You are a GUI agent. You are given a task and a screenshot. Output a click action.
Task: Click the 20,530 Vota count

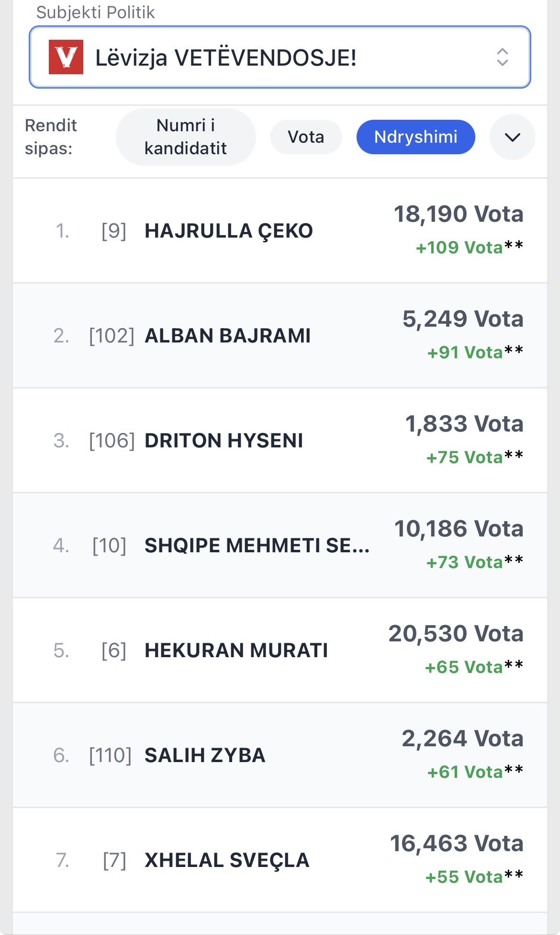[x=456, y=634]
